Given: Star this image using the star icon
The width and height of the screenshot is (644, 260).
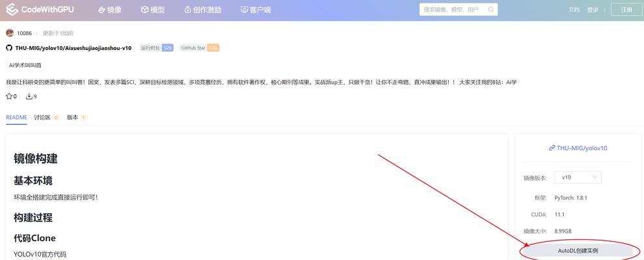Looking at the screenshot, I should 9,96.
